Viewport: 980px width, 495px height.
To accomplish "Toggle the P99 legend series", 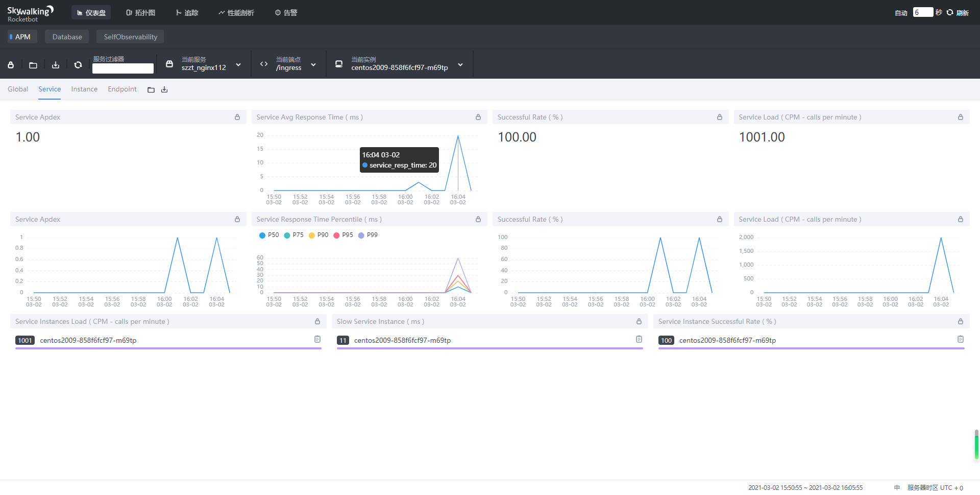I will click(368, 235).
